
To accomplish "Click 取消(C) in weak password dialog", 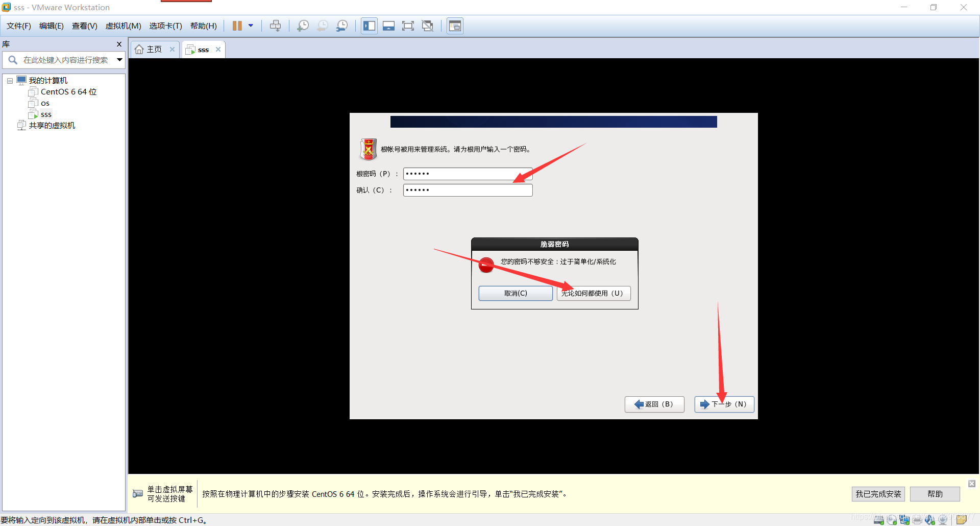I will point(516,293).
